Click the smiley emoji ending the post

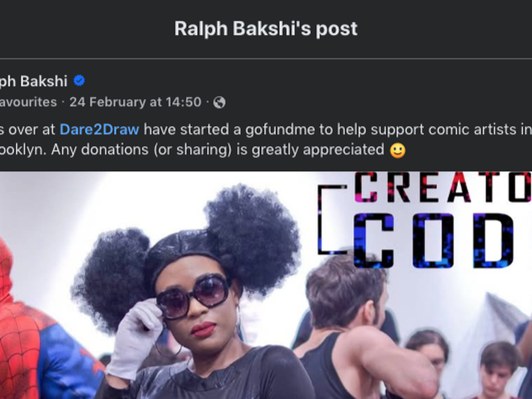(398, 150)
